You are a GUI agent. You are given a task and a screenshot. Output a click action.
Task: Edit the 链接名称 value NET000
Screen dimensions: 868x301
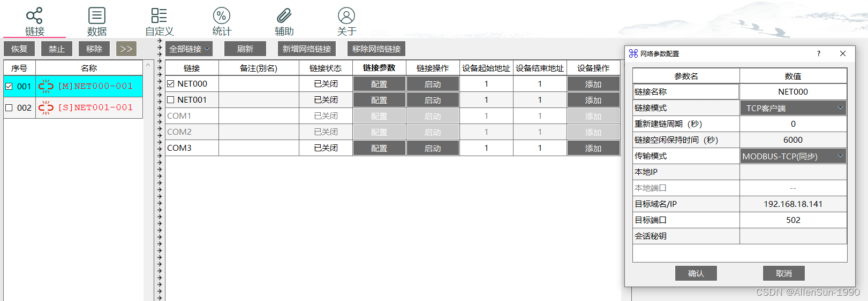tap(793, 92)
